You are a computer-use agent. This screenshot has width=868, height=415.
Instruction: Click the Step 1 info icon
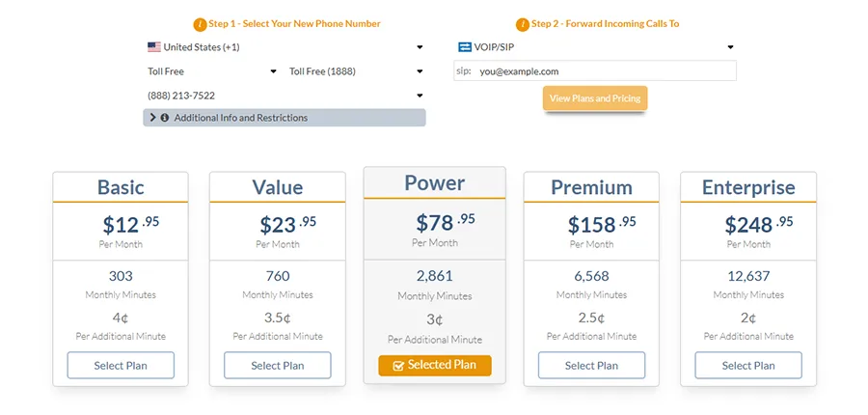[x=200, y=24]
